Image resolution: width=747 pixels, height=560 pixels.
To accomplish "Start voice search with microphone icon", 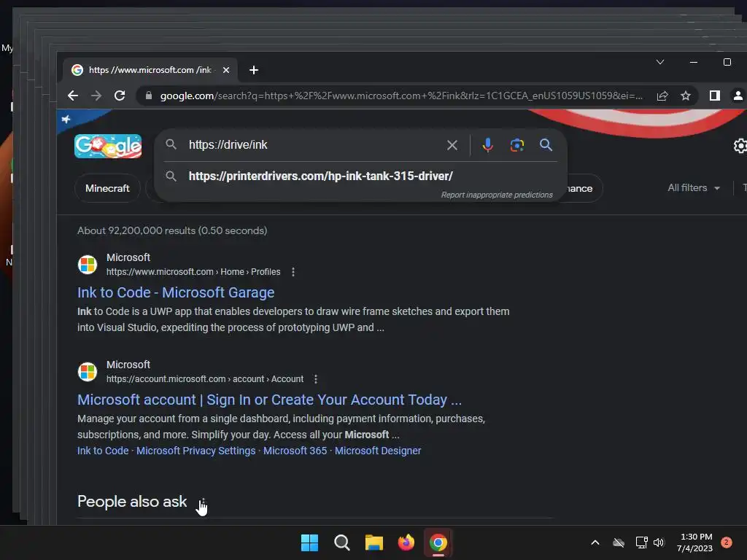I will coord(487,145).
